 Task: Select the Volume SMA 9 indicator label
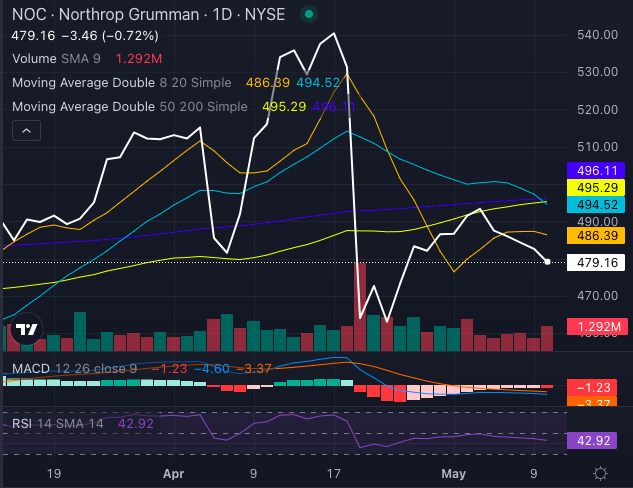click(x=56, y=59)
